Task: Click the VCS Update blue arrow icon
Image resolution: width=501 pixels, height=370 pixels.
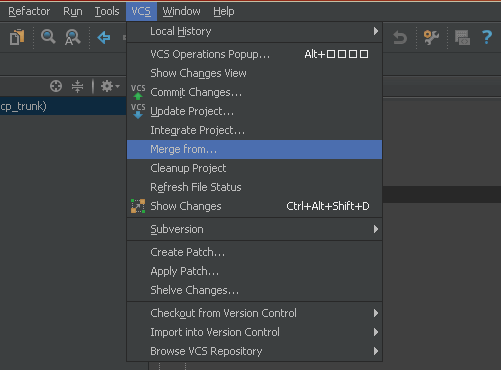Action: (x=138, y=111)
